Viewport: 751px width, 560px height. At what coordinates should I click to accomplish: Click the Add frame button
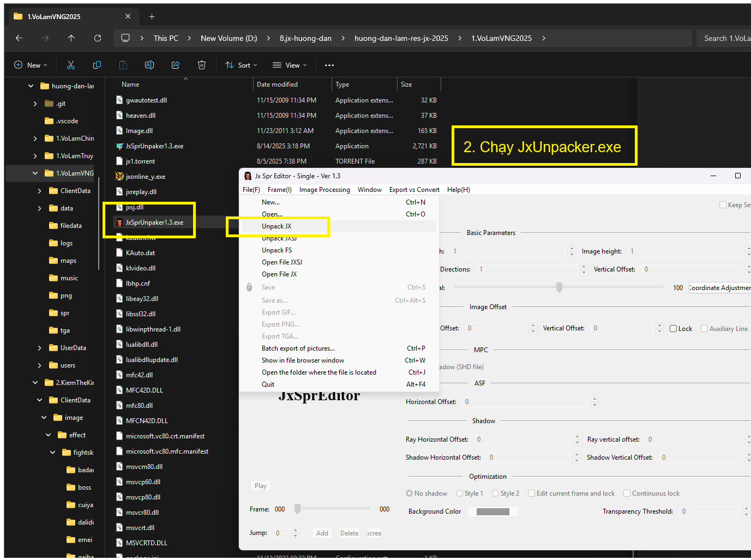coord(322,533)
